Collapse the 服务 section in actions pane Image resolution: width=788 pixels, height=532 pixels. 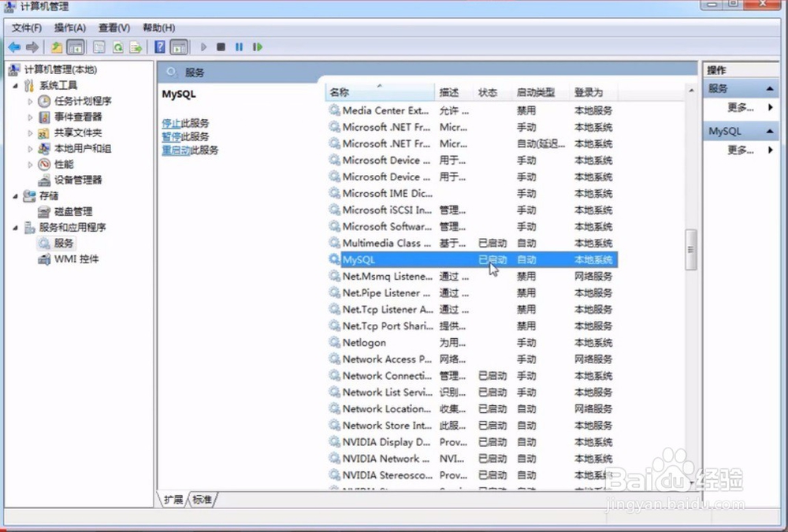pyautogui.click(x=769, y=88)
